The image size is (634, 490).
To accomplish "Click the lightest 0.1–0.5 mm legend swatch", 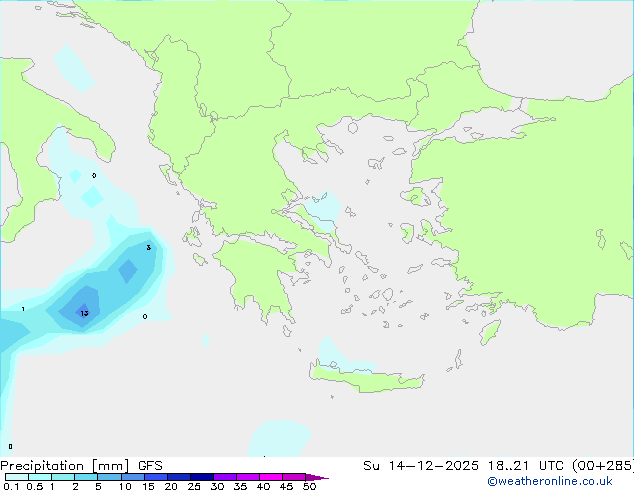I will [17, 477].
